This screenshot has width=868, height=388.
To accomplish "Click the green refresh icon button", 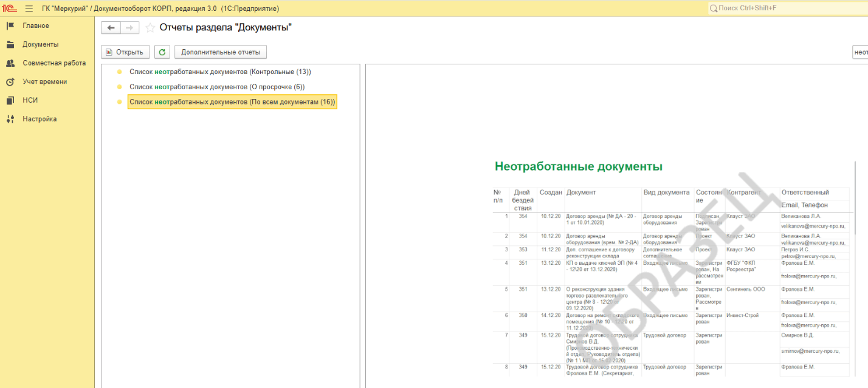I will [162, 52].
